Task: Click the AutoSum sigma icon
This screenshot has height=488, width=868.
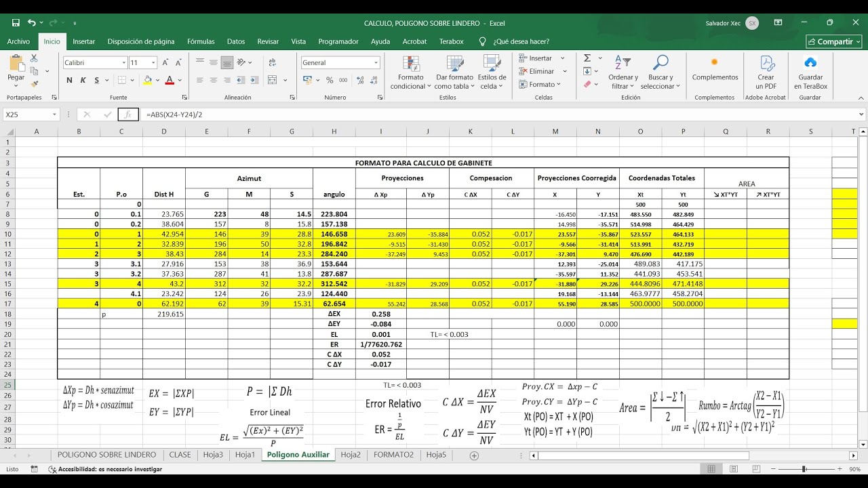Action: click(587, 58)
